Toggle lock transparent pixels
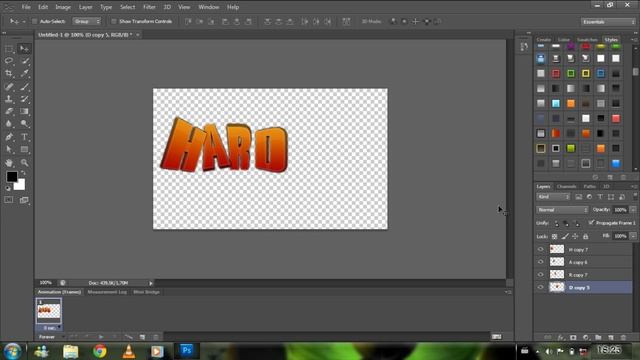Image resolution: width=640 pixels, height=360 pixels. (x=554, y=236)
